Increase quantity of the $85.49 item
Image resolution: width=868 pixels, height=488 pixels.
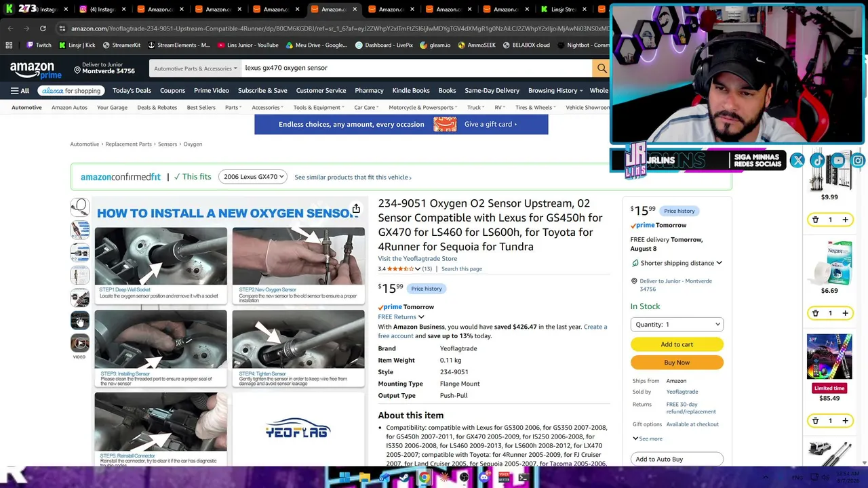pos(845,421)
